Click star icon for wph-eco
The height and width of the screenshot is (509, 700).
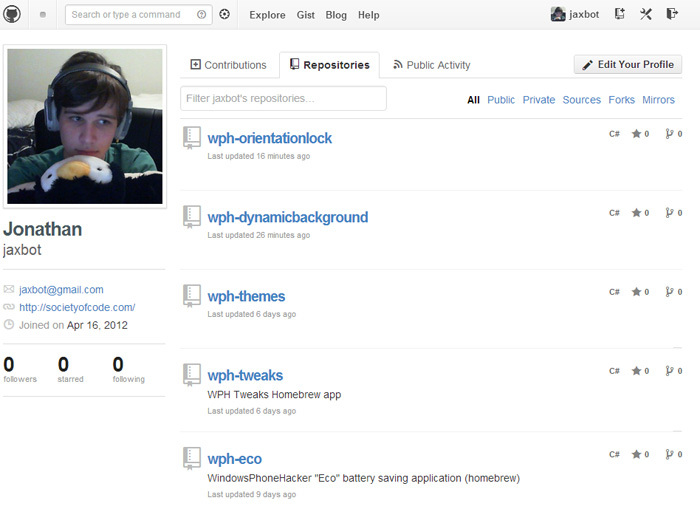click(636, 454)
